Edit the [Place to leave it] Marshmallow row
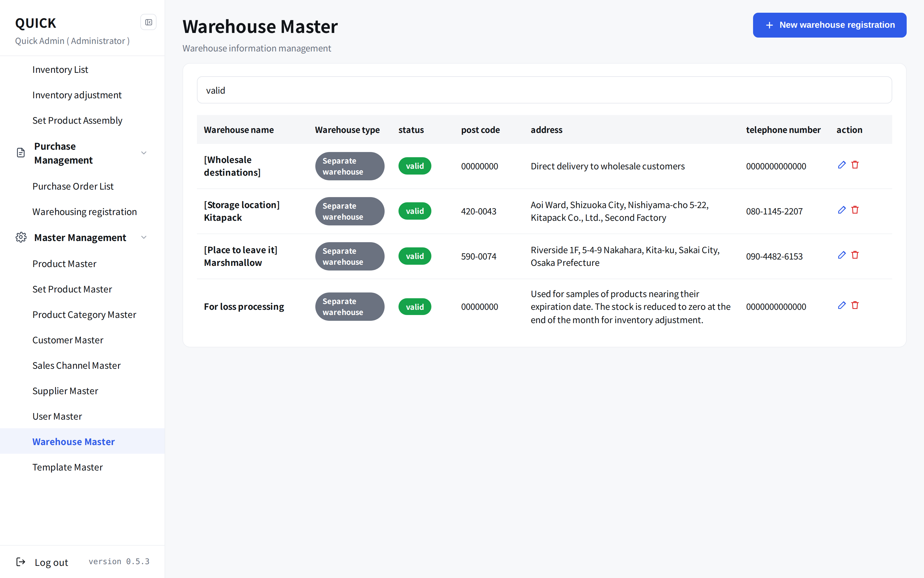The width and height of the screenshot is (924, 578). [x=841, y=255]
